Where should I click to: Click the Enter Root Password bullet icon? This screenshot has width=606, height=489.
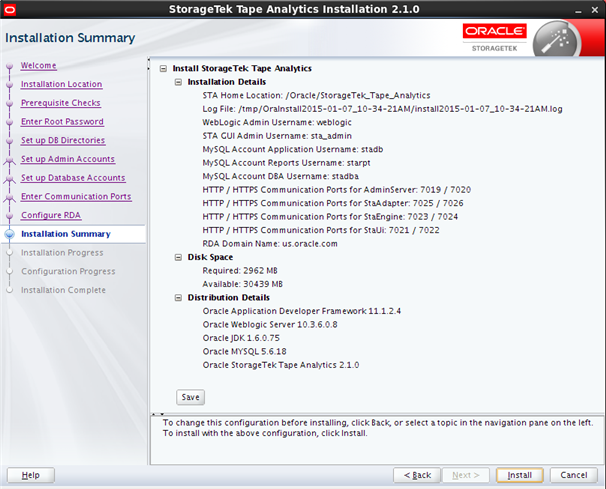(10, 122)
